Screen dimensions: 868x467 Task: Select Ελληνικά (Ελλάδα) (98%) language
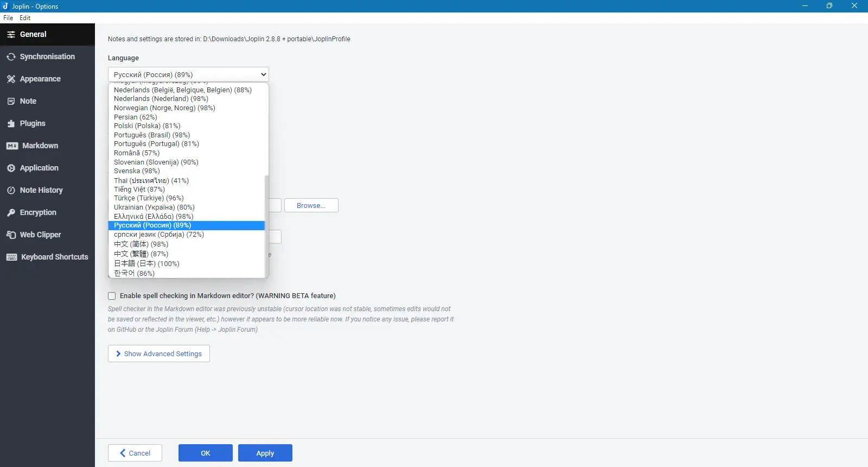[x=187, y=217]
